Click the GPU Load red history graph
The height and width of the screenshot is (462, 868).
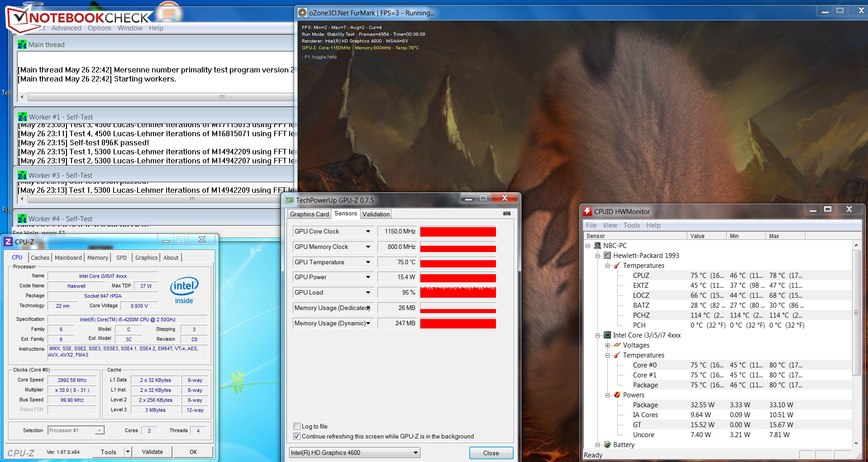(x=458, y=292)
